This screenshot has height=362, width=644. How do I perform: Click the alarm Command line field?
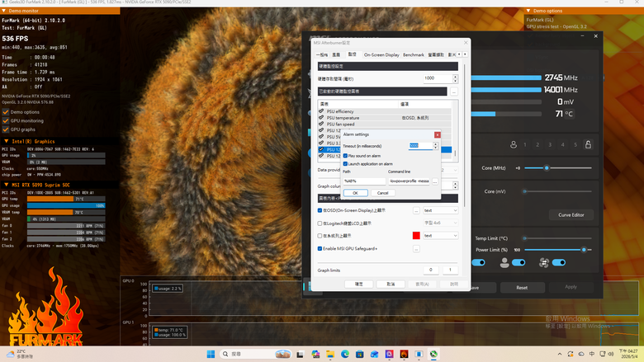409,181
